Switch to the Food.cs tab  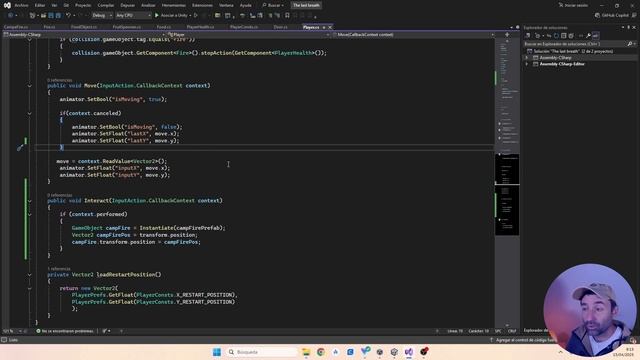(x=164, y=27)
